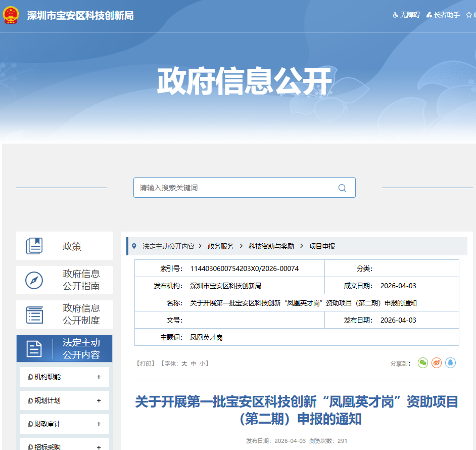Select the 大 font size option

(184, 363)
